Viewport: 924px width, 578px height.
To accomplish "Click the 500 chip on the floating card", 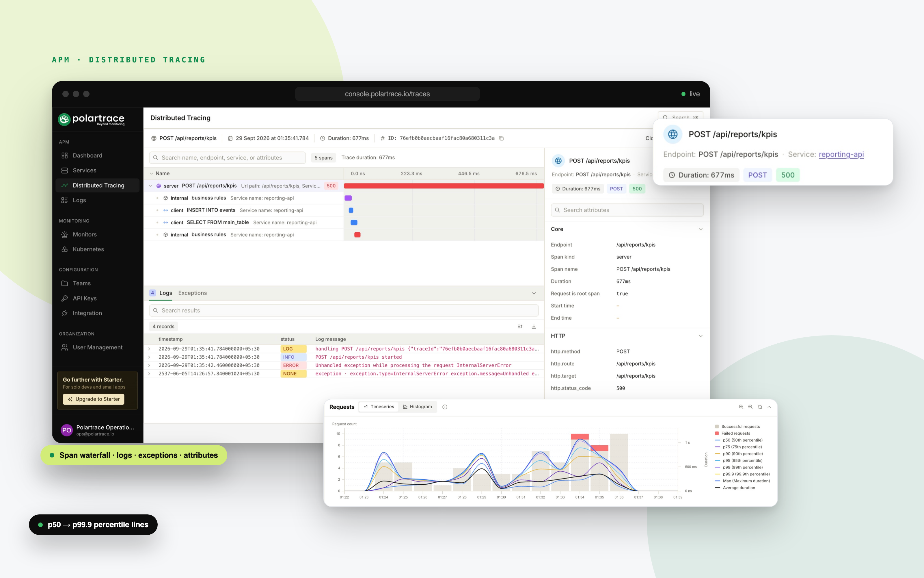I will pos(788,175).
